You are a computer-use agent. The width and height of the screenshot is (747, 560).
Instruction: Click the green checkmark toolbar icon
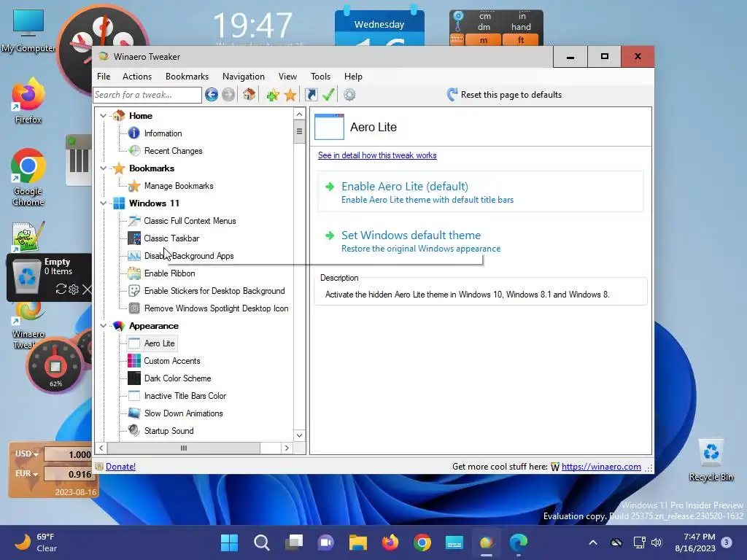[x=328, y=95]
